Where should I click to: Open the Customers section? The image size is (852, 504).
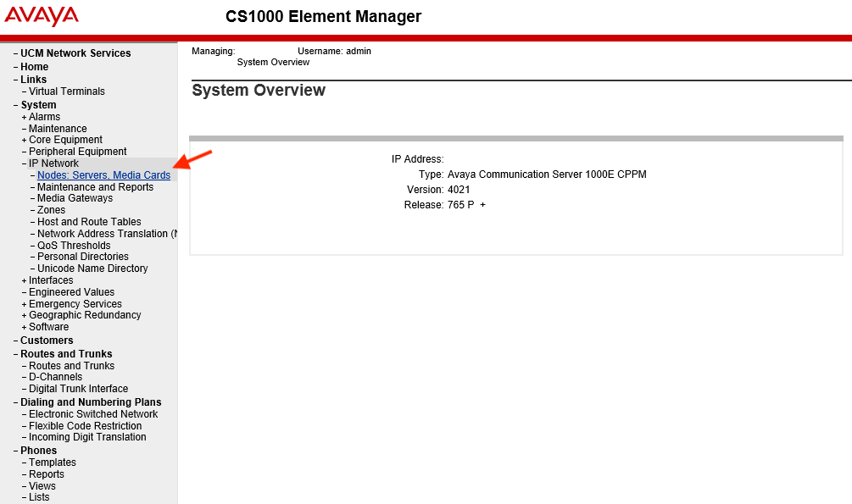tap(47, 341)
